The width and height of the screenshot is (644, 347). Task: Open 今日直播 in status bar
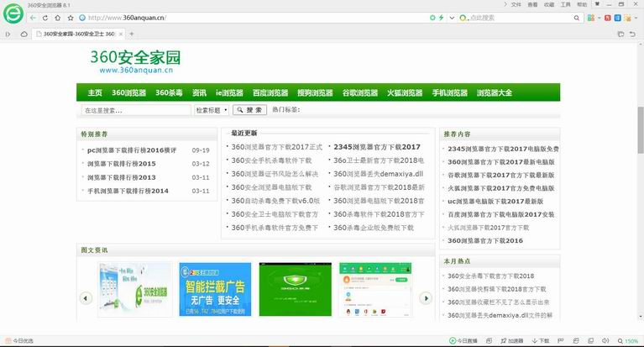(x=463, y=341)
